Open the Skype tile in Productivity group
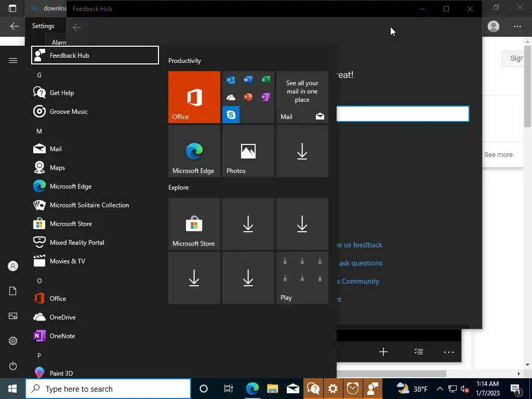Viewport: 532px width, 399px height. (231, 115)
